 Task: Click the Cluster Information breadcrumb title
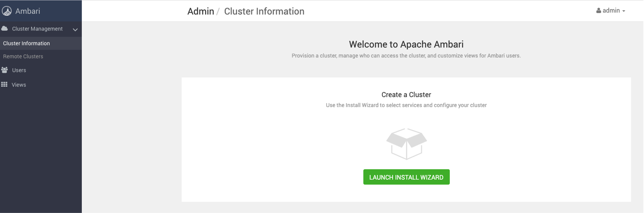click(x=264, y=11)
